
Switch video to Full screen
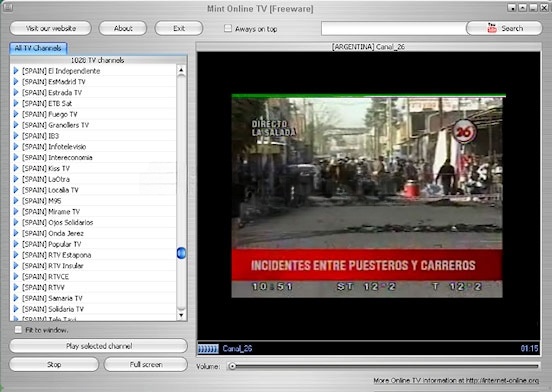146,365
